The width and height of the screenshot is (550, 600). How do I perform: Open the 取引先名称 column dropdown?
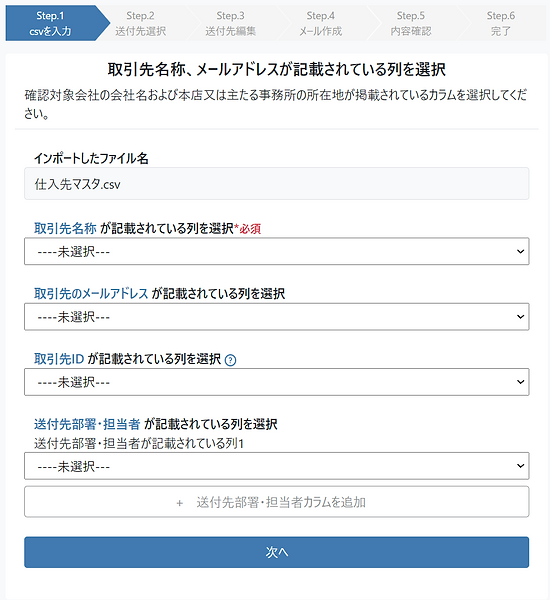(x=276, y=251)
